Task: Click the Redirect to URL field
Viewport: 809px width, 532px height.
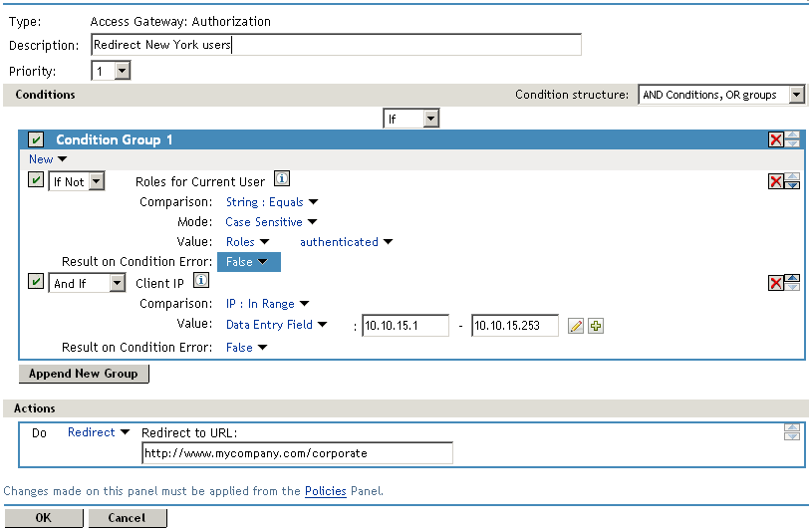Action: point(297,453)
